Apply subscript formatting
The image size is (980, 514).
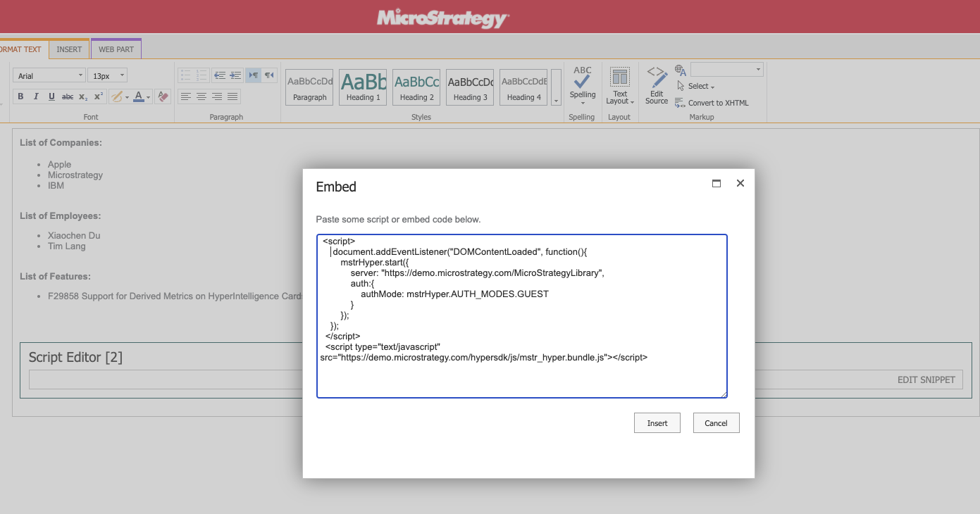click(x=83, y=96)
